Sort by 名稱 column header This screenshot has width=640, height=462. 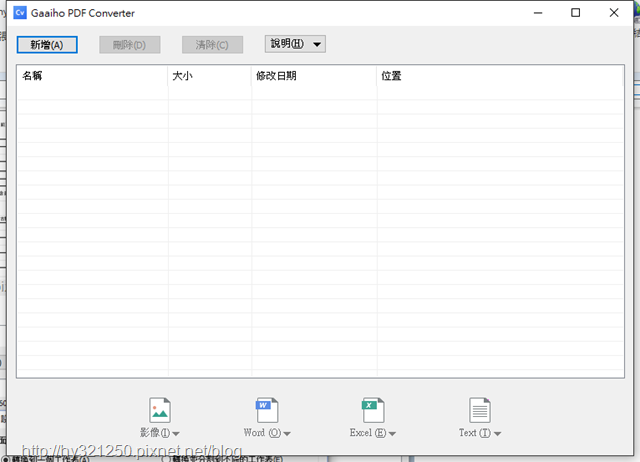pyautogui.click(x=92, y=76)
